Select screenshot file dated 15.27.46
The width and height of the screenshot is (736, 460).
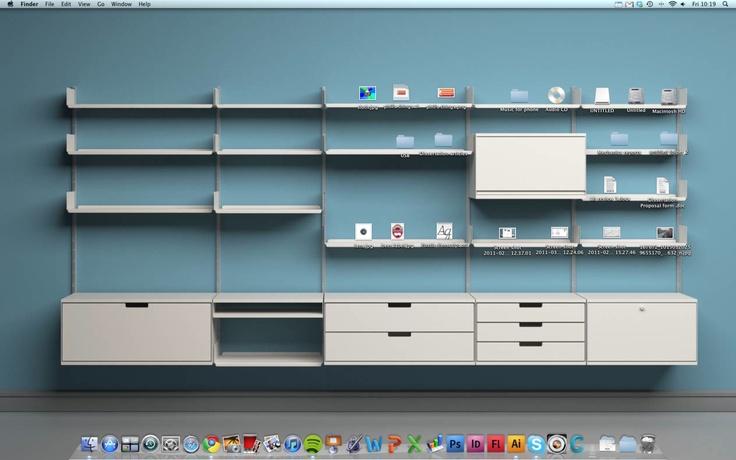(x=611, y=232)
